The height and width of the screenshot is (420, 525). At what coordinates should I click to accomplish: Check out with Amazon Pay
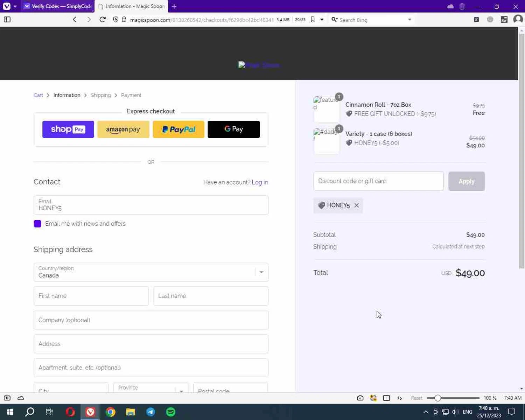tap(123, 129)
